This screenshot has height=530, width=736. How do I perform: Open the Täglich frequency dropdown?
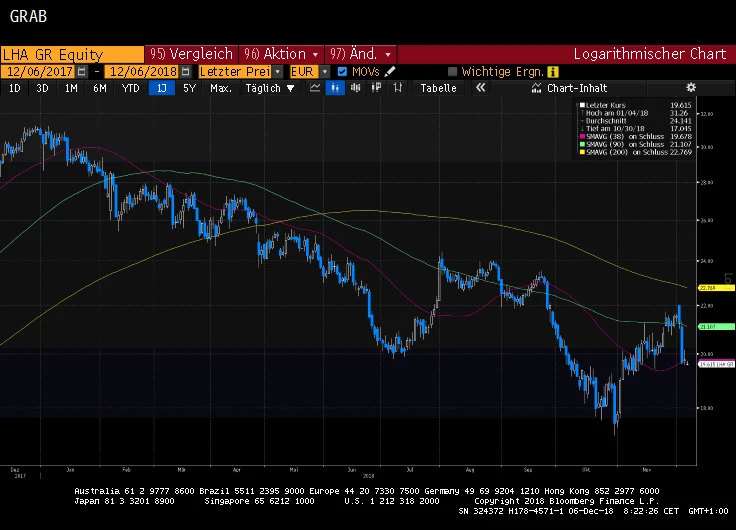(270, 88)
